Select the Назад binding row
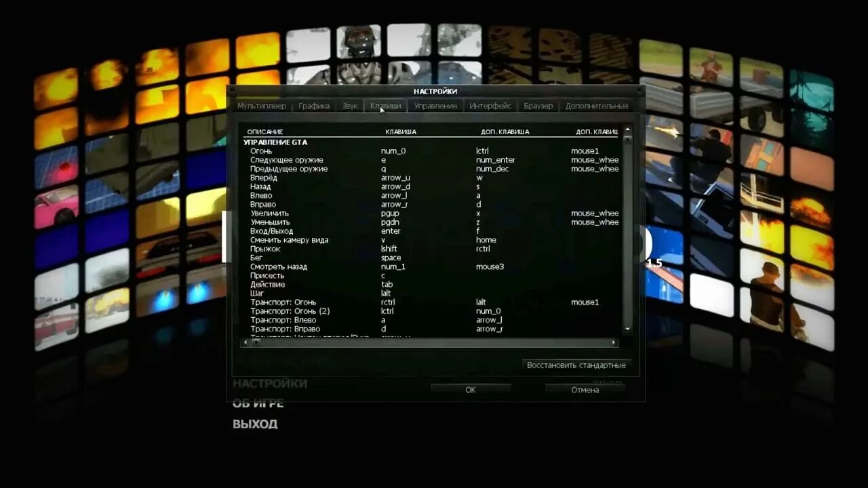868x488 pixels. pyautogui.click(x=431, y=186)
